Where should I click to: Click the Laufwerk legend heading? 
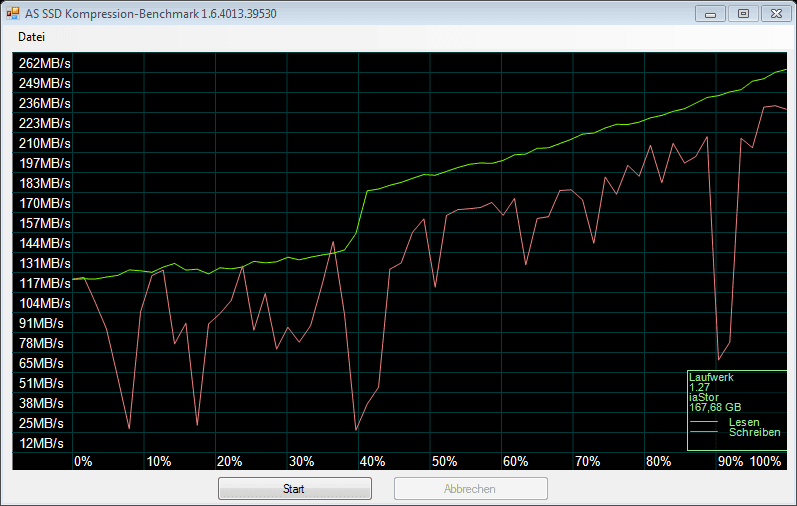pos(711,377)
